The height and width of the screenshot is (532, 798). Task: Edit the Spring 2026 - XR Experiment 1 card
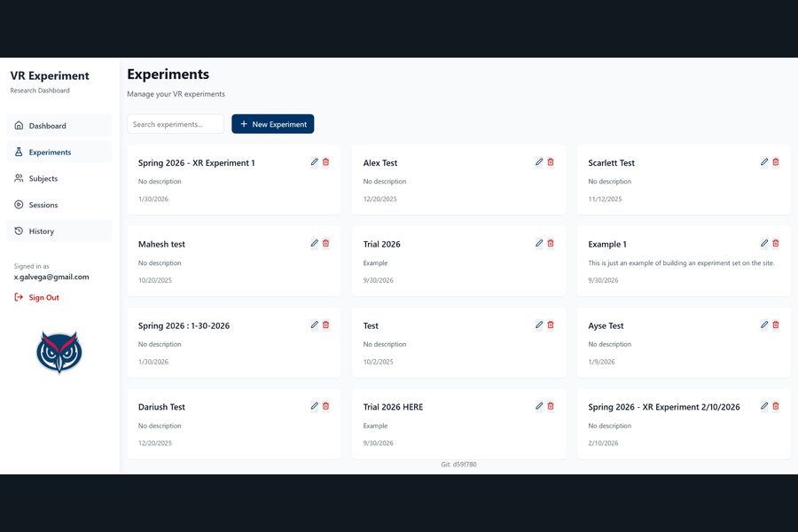pyautogui.click(x=315, y=162)
